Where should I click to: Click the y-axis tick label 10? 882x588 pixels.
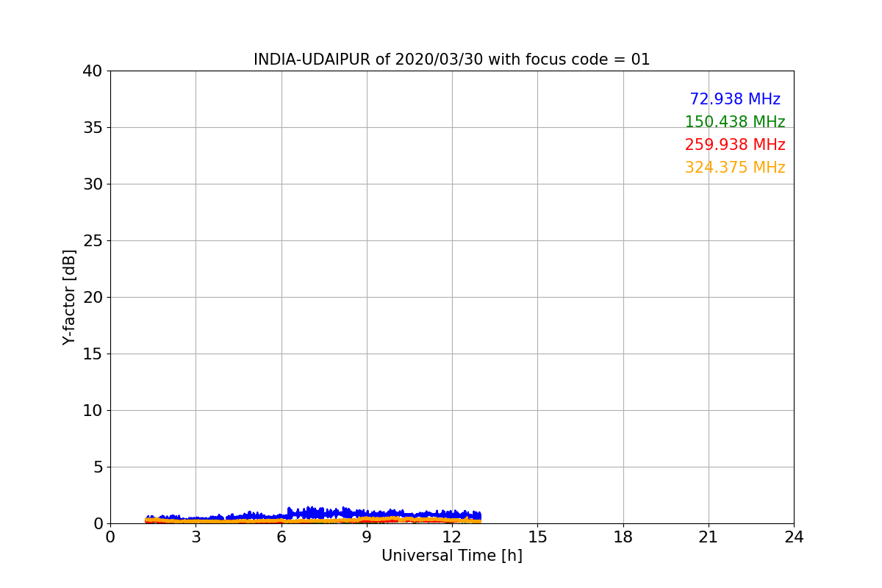click(x=92, y=411)
